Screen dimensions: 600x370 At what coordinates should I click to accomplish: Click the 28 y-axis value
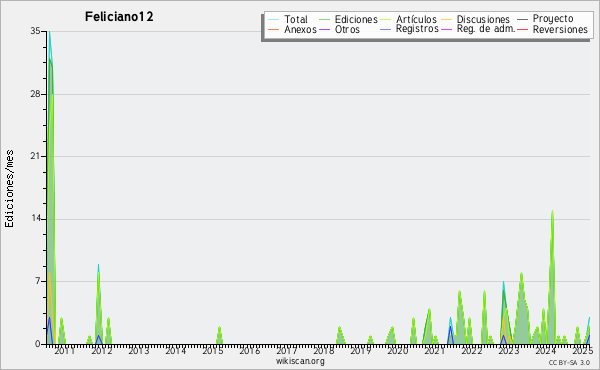[35, 94]
